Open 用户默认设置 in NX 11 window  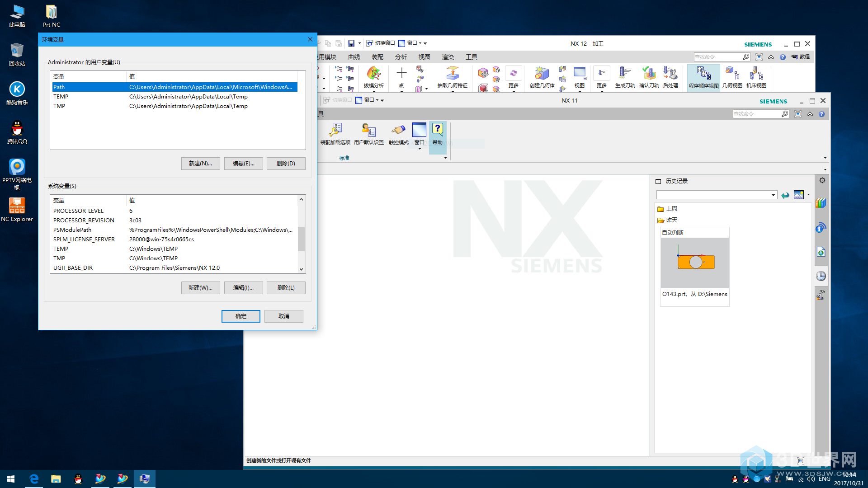(369, 134)
